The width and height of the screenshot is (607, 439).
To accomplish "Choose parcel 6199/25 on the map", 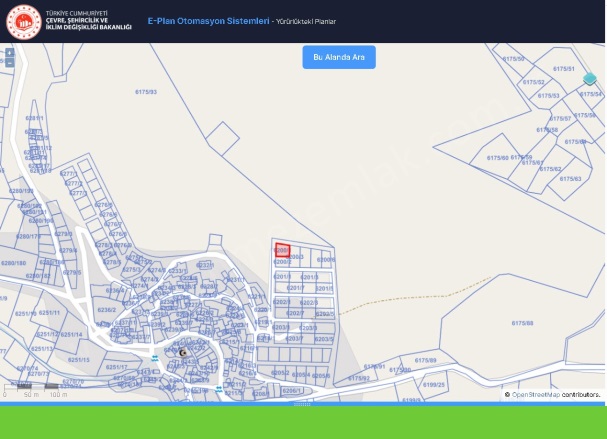I will click(x=433, y=384).
